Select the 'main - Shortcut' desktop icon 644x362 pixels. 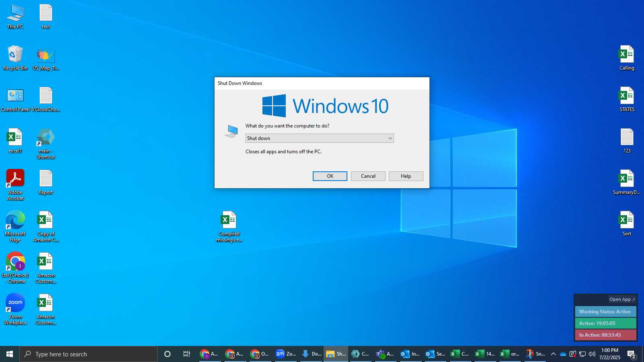click(x=46, y=144)
